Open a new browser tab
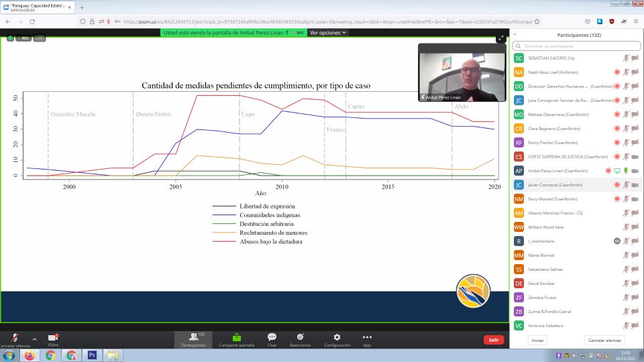 (x=82, y=7)
